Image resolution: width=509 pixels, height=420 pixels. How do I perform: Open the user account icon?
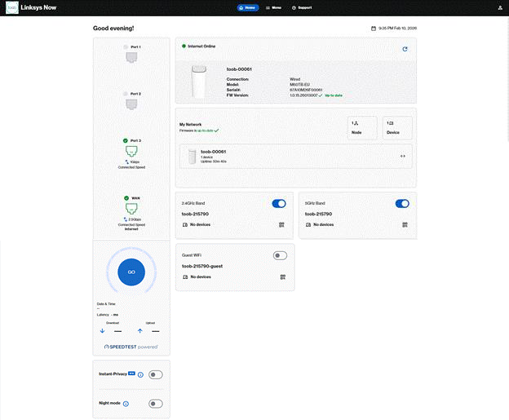click(500, 8)
